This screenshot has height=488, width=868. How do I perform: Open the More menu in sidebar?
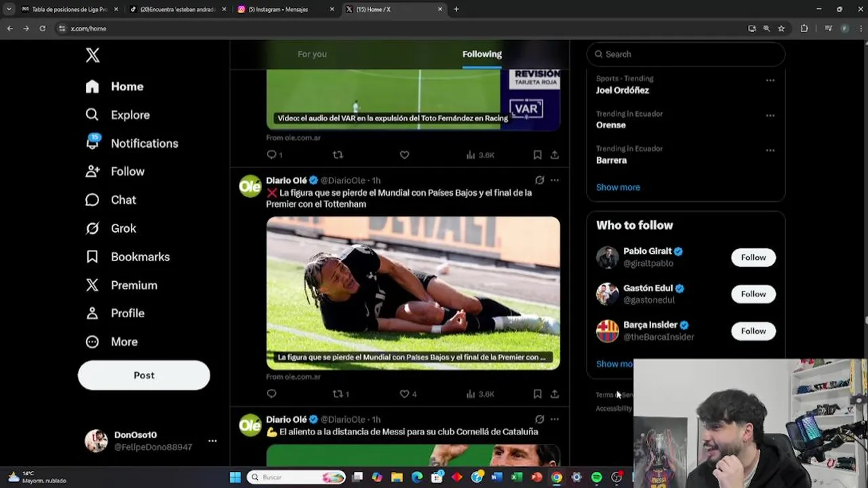coord(111,342)
